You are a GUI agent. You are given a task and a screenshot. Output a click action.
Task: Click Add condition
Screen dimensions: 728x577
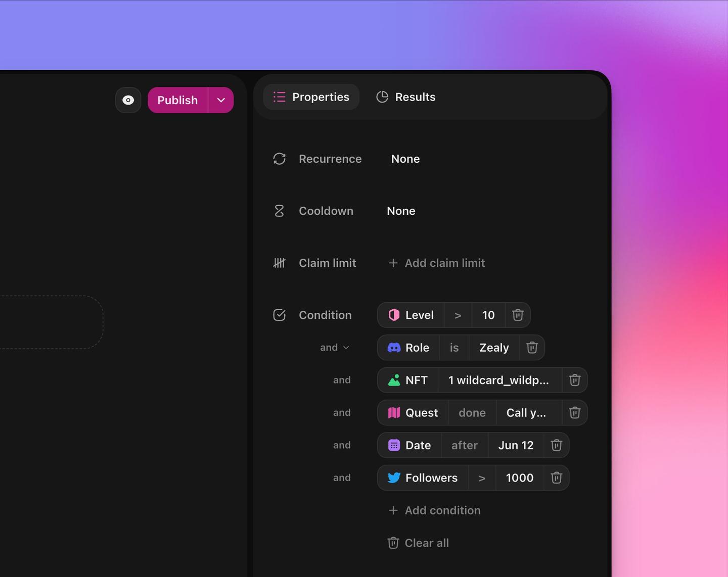click(x=434, y=510)
